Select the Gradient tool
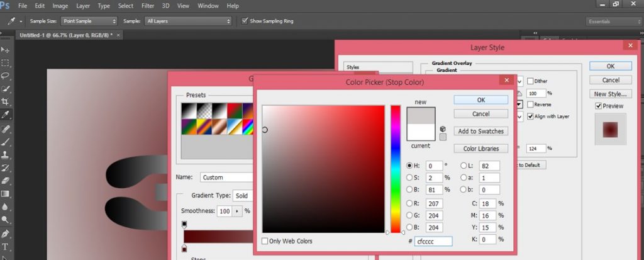 point(5,194)
